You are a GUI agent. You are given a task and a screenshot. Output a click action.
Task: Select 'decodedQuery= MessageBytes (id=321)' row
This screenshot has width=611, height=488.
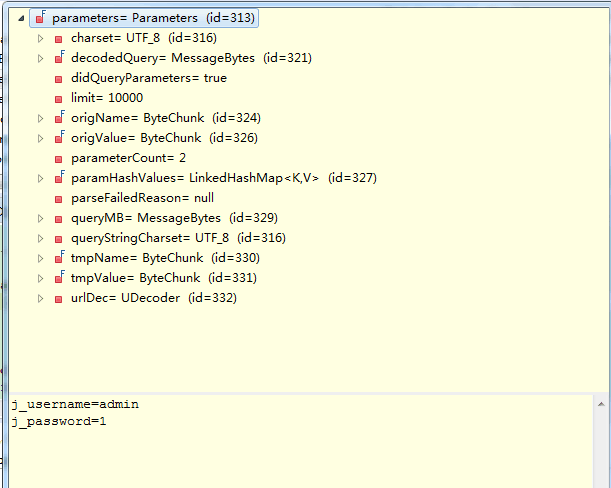(191, 58)
